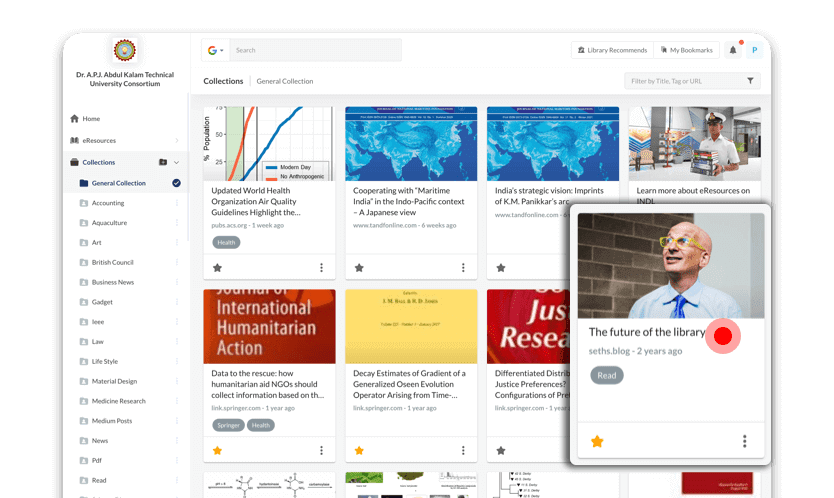Open three-dot menu on Updated World Health card

(x=321, y=268)
